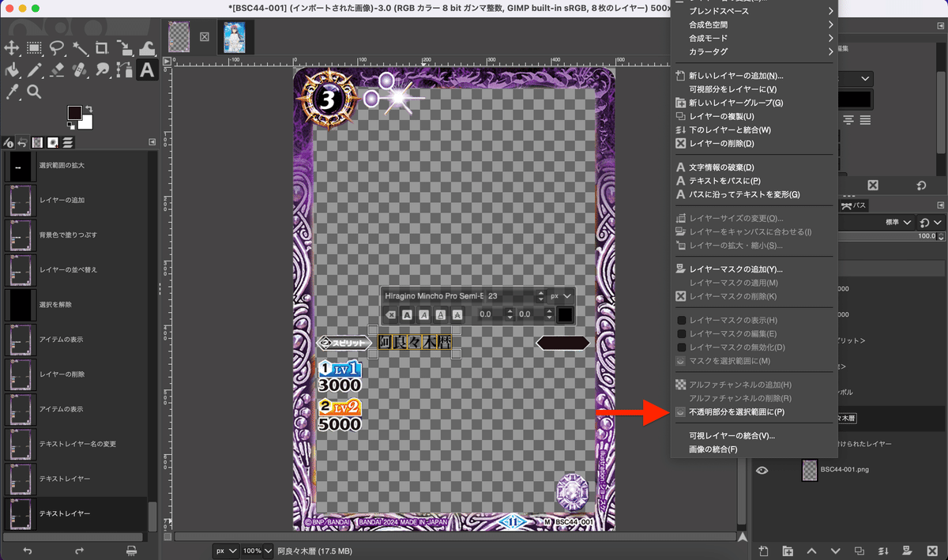The width and height of the screenshot is (948, 560).
Task: Expand the ブレンドスペース submenu
Action: 754,11
